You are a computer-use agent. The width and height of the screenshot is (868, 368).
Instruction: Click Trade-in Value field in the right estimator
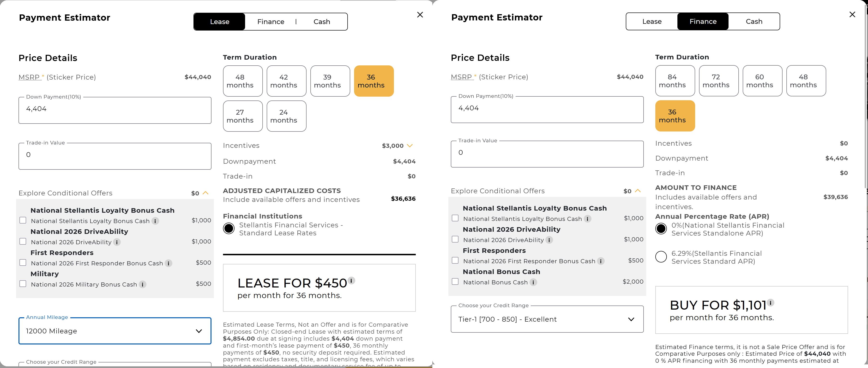(x=547, y=154)
